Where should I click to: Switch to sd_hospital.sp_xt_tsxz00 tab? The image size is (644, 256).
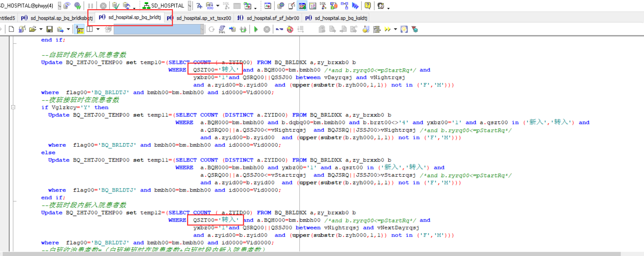point(203,18)
